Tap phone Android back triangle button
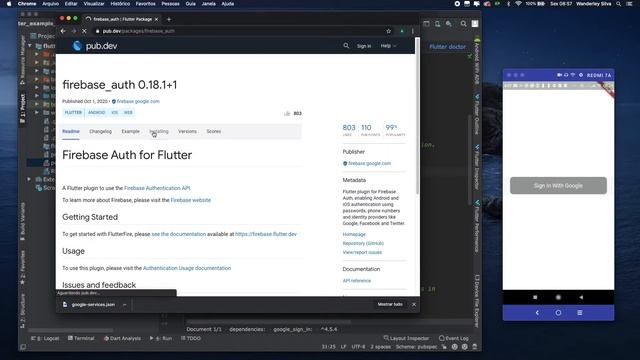Viewport: 640px width, 360px height. point(581,297)
